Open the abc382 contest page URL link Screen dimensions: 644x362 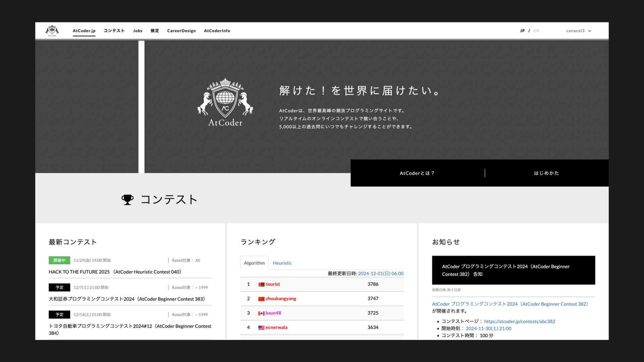point(519,321)
